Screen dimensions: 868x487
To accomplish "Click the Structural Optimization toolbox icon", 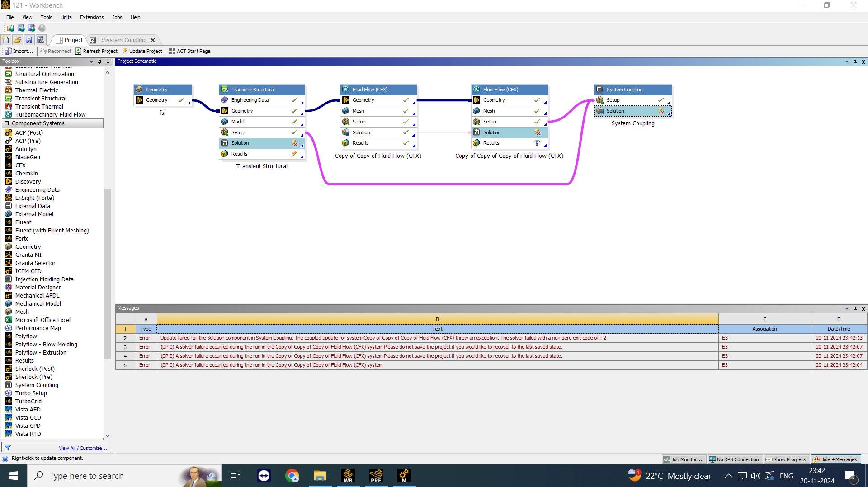I will click(8, 74).
